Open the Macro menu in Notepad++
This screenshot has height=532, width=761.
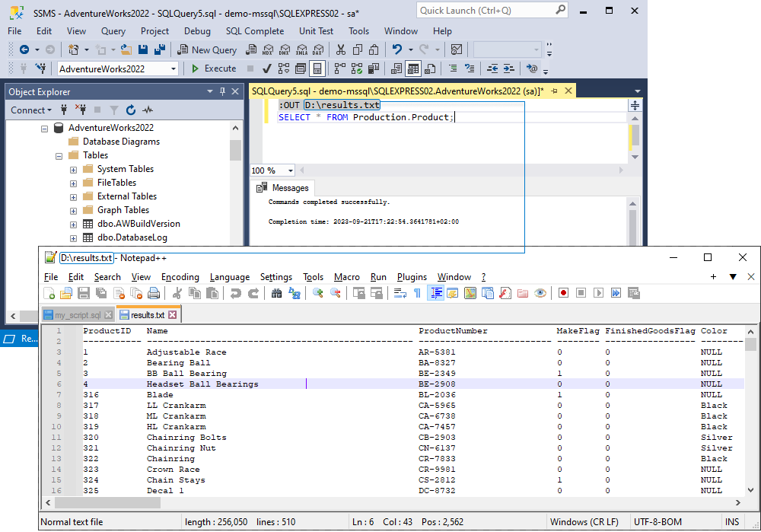click(x=346, y=277)
